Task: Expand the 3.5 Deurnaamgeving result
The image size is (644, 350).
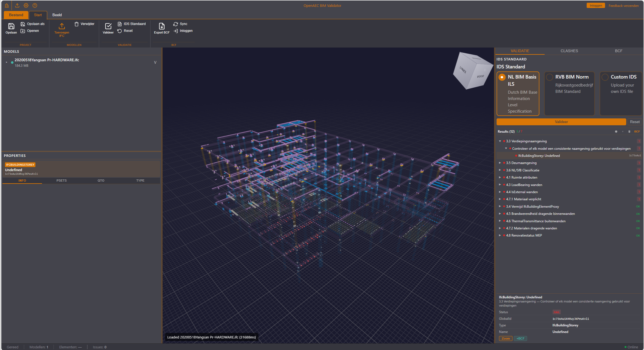Action: point(500,163)
